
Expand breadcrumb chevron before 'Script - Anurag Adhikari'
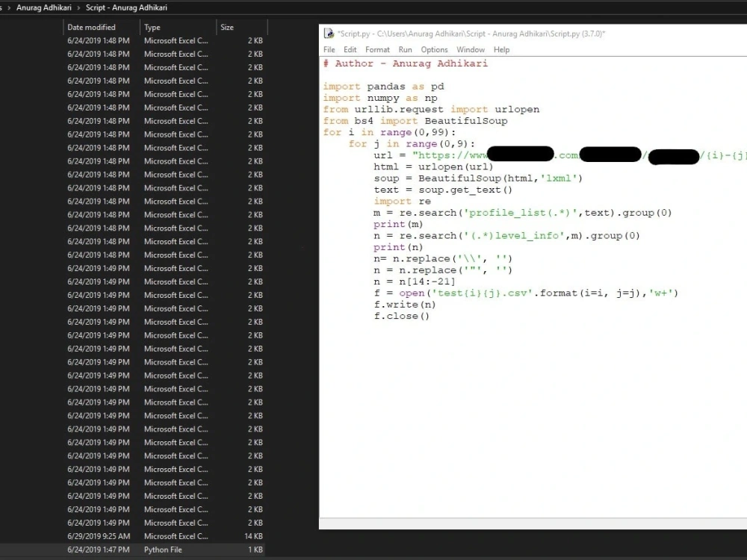tap(78, 7)
